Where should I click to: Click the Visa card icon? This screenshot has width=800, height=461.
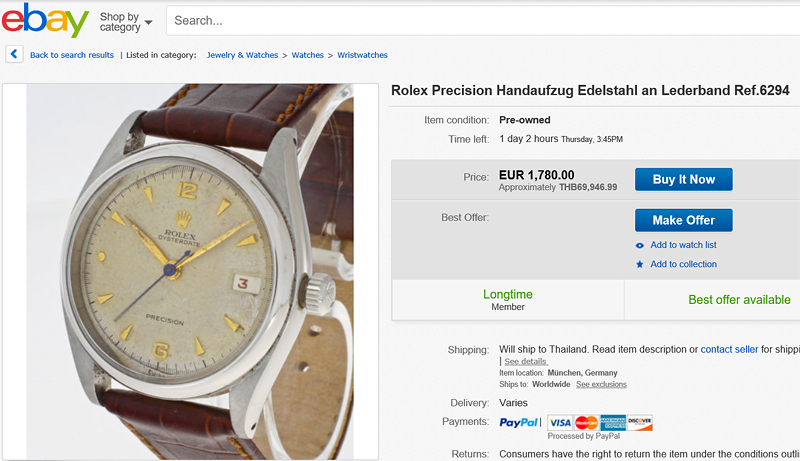point(560,422)
